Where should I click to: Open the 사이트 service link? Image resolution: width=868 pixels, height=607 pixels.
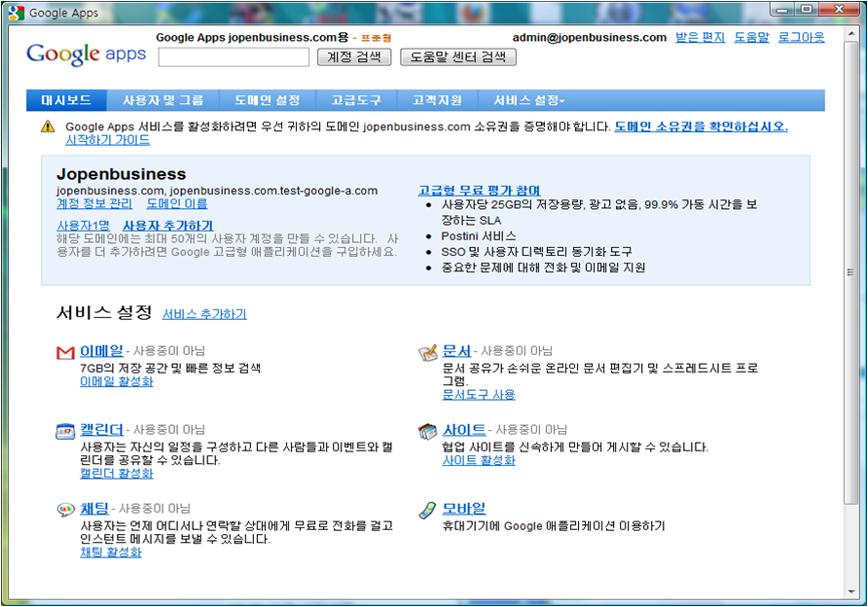click(x=464, y=429)
